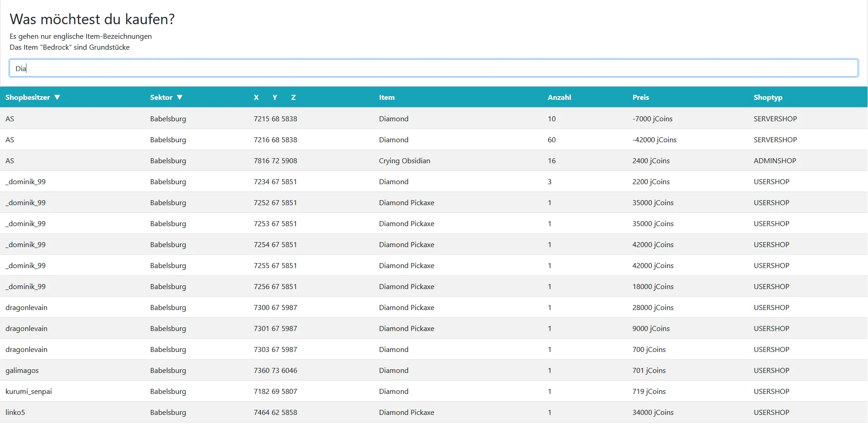
Task: Sort by Sektor column arrow
Action: tap(180, 97)
